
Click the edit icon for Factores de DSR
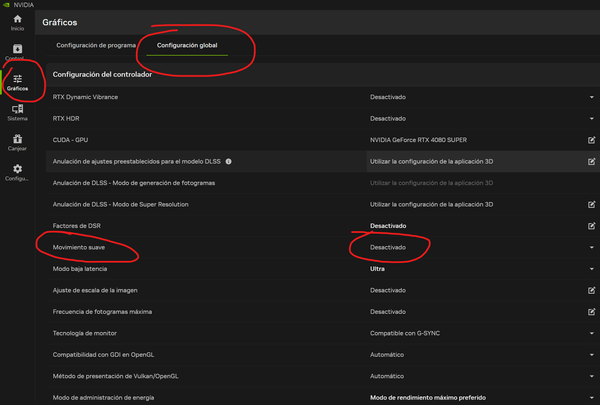coord(591,226)
